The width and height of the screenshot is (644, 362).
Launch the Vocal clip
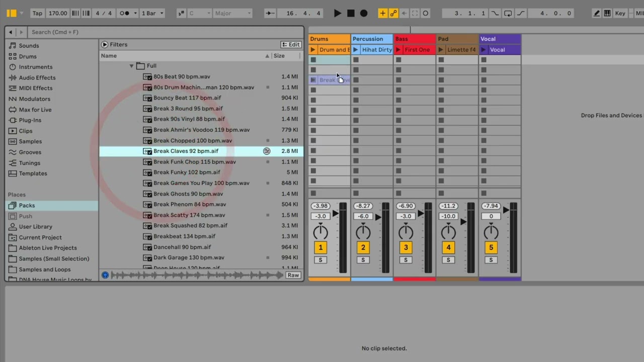coord(484,50)
